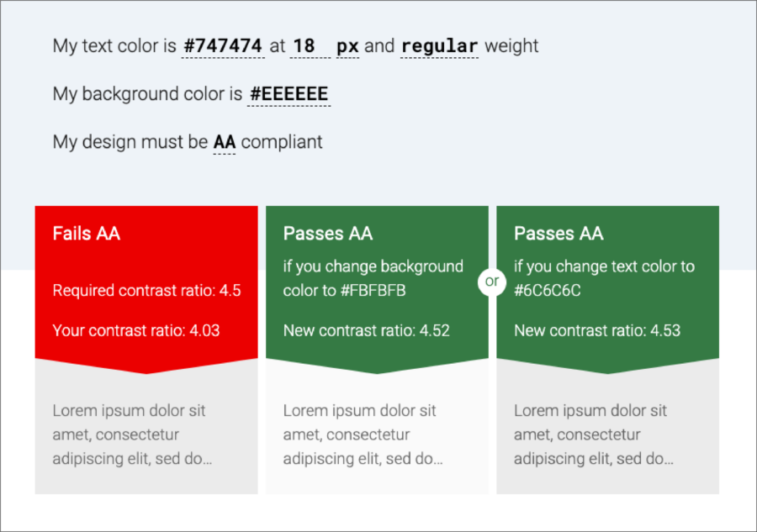This screenshot has width=757, height=532.
Task: Click the #FBFBFB suggested background color
Action: [373, 290]
